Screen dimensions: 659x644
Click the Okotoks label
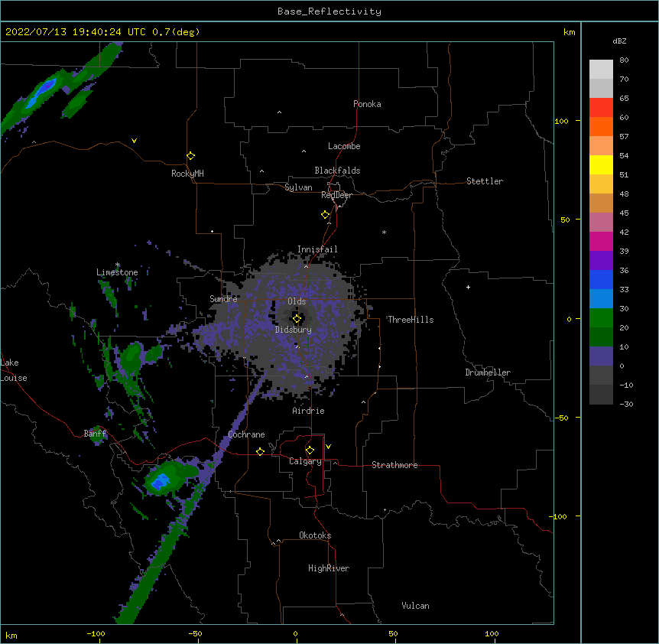[x=315, y=535]
